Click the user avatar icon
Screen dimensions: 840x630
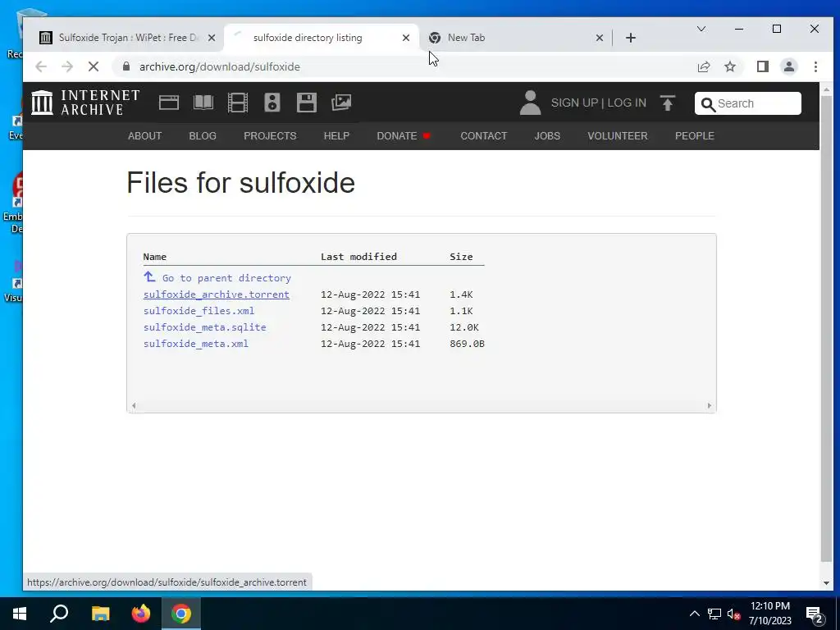coord(531,103)
